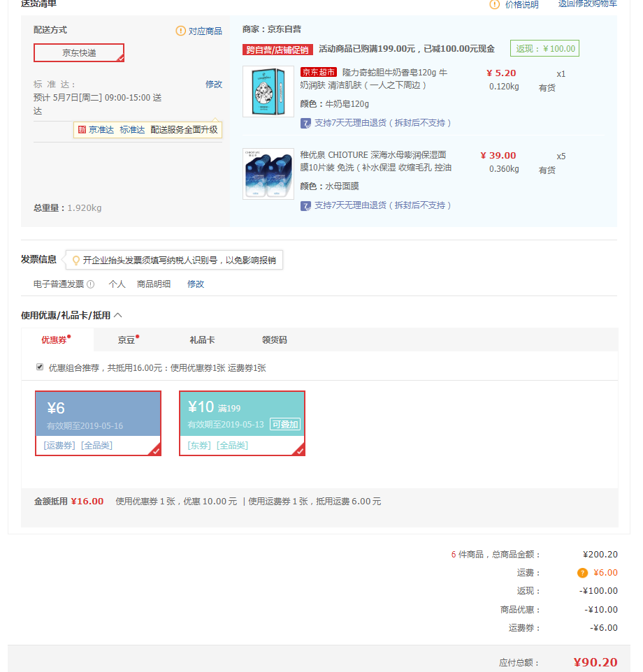Switch to 领货码 tab
Screen dimensions: 643x672
[275, 340]
